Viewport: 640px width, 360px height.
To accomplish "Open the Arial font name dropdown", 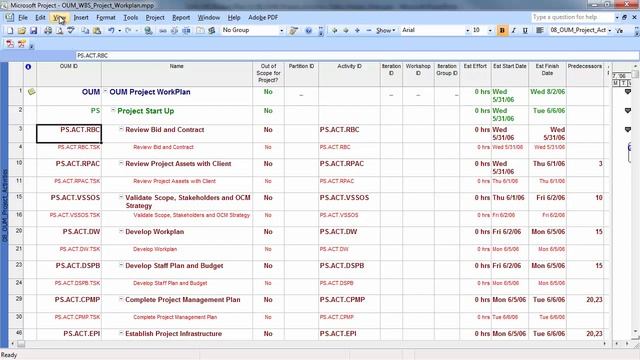I will point(467,31).
